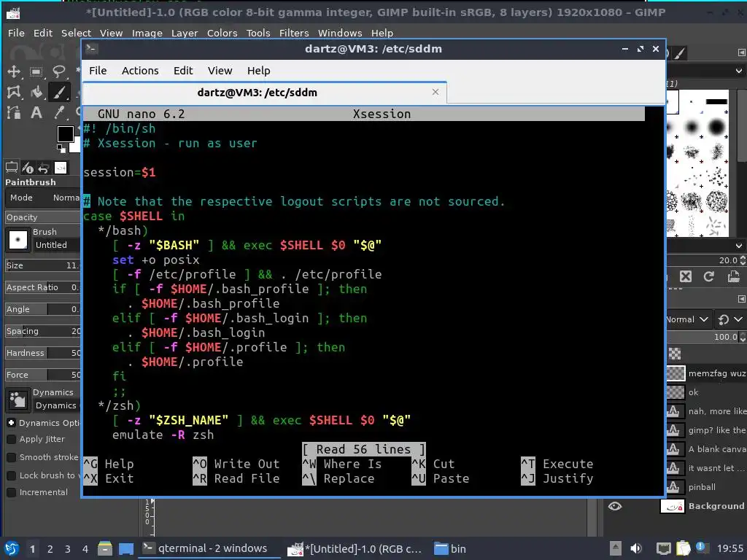Enable the Lock brush to view checkbox
This screenshot has height=560, width=747.
point(12,475)
